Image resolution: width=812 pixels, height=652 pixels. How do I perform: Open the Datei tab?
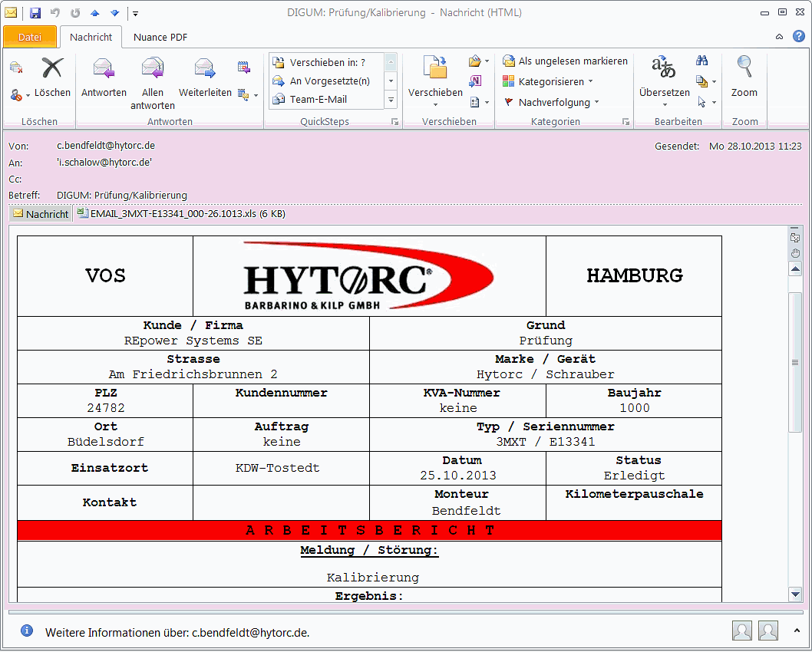click(x=30, y=37)
